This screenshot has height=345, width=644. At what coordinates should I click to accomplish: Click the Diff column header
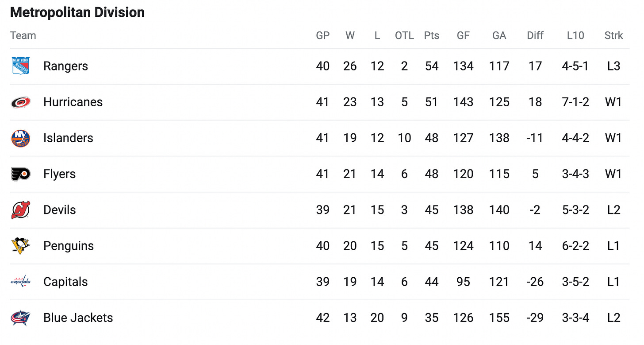pyautogui.click(x=535, y=35)
